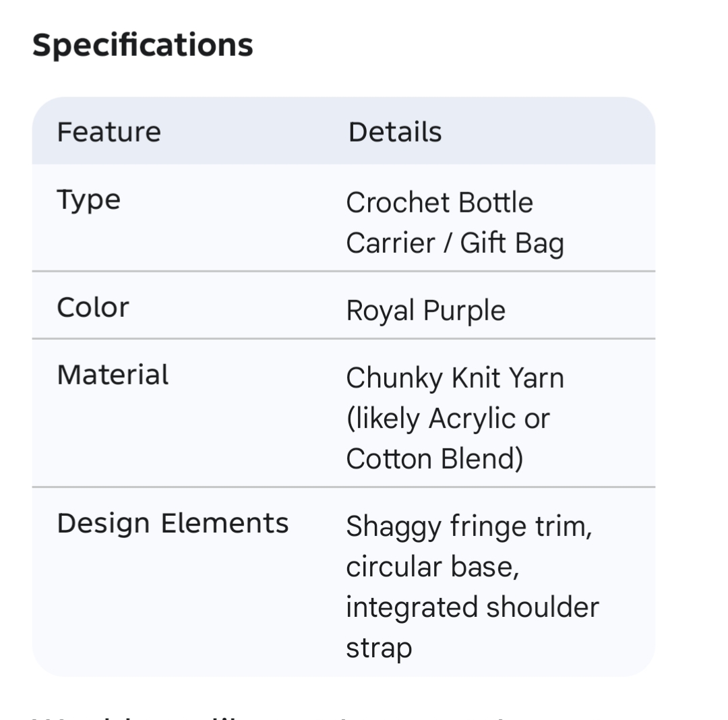
Task: Click the Specifications heading
Action: click(142, 45)
